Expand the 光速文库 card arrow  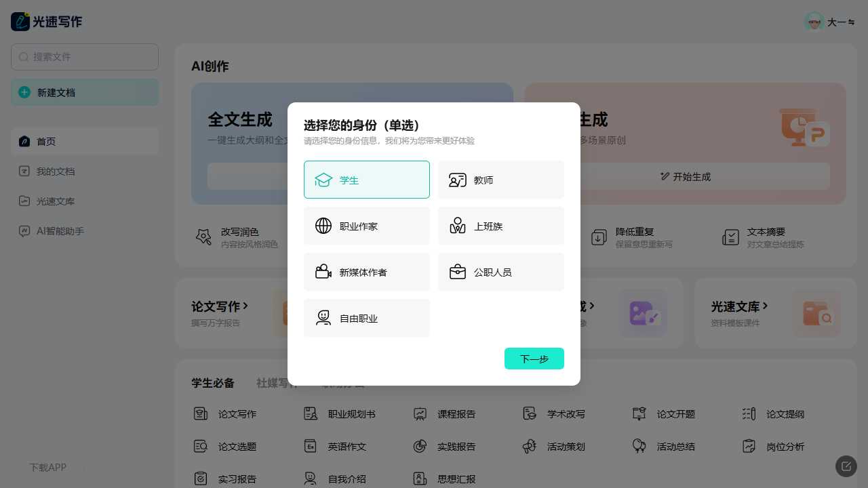pos(765,306)
